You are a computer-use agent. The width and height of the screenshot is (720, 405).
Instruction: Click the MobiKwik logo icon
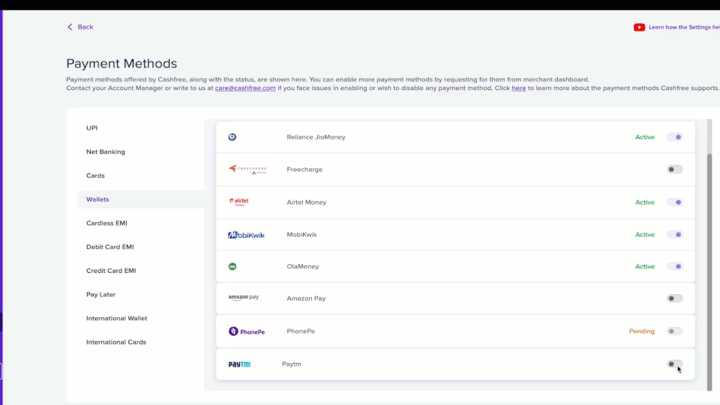point(246,235)
